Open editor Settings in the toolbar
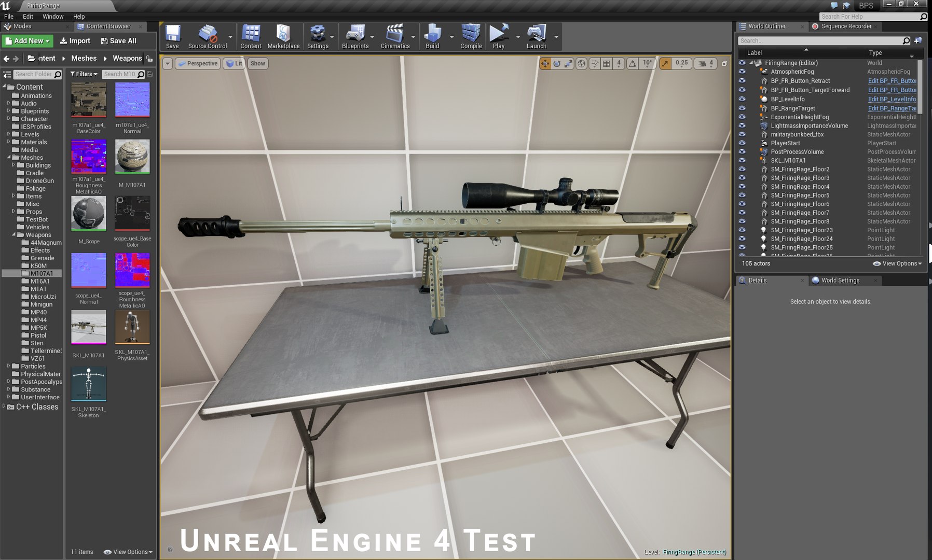The width and height of the screenshot is (932, 560). pos(318,36)
